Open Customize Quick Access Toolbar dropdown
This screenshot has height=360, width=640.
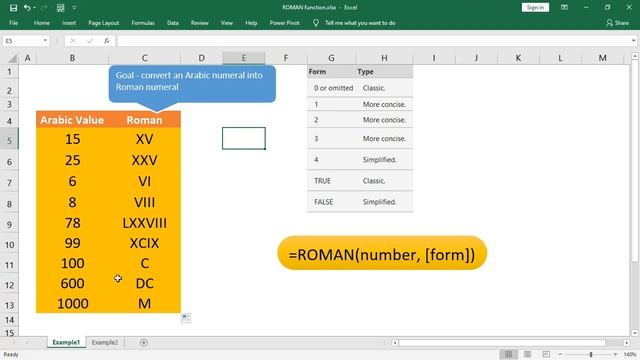(x=74, y=8)
